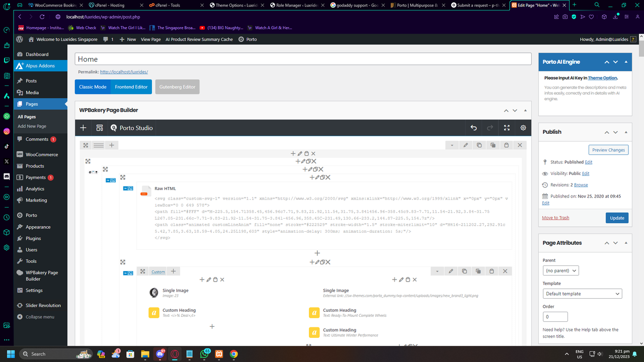The image size is (644, 362).
Task: Collapse the WPBakery Page Builder panel
Action: coord(525,110)
